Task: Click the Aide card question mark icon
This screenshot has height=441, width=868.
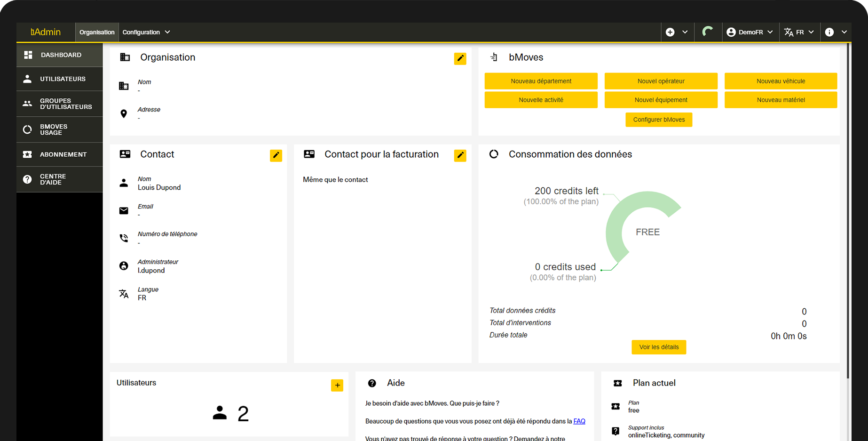Action: 372,383
